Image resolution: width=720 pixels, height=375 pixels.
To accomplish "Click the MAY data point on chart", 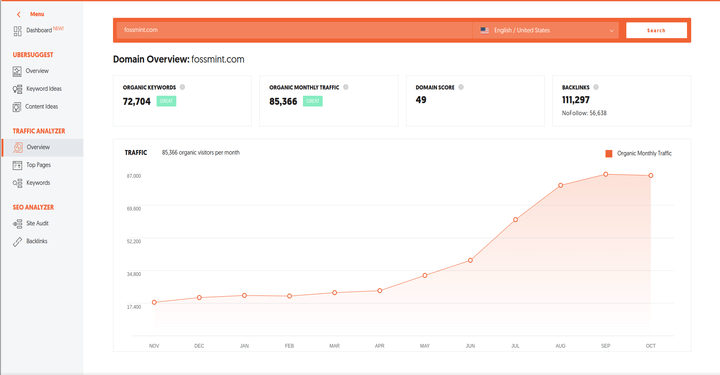I will [x=425, y=276].
